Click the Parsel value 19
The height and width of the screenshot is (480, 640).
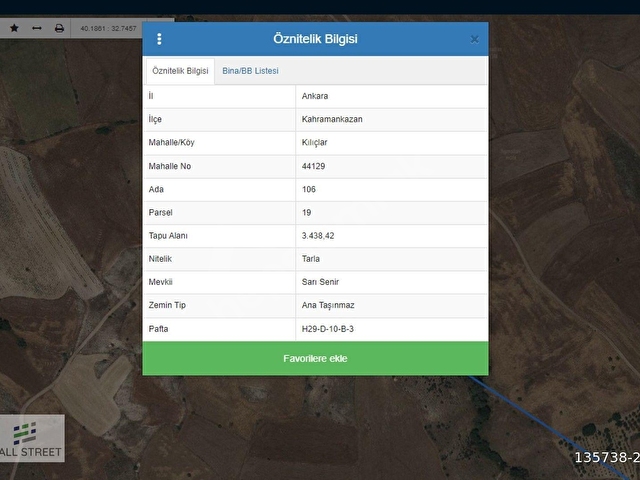[x=307, y=213]
